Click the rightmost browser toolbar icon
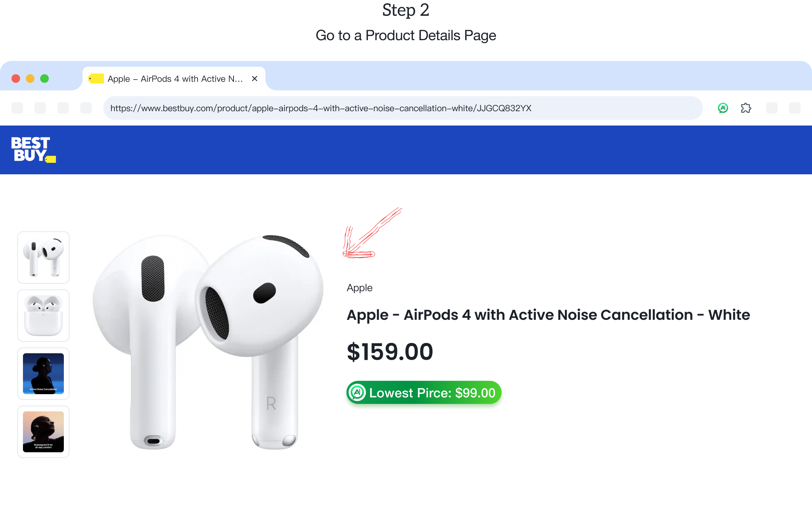The image size is (812, 510). coord(795,108)
